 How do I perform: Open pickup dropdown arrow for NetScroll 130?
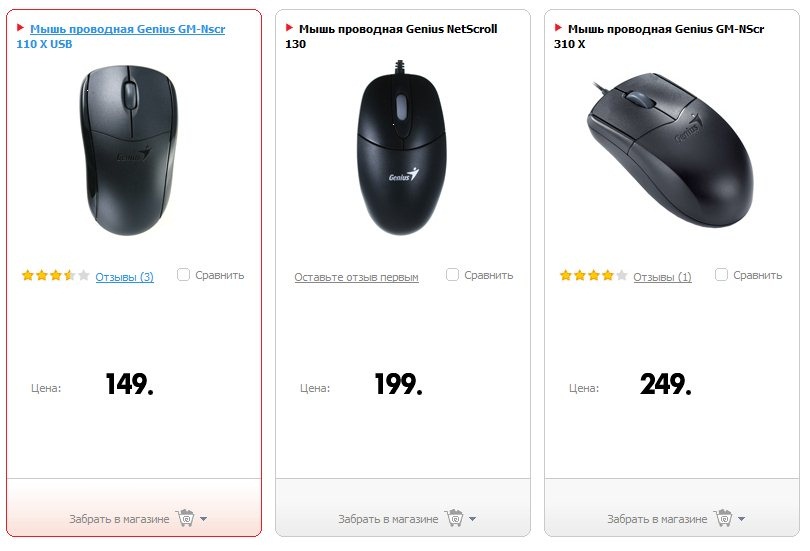(473, 519)
